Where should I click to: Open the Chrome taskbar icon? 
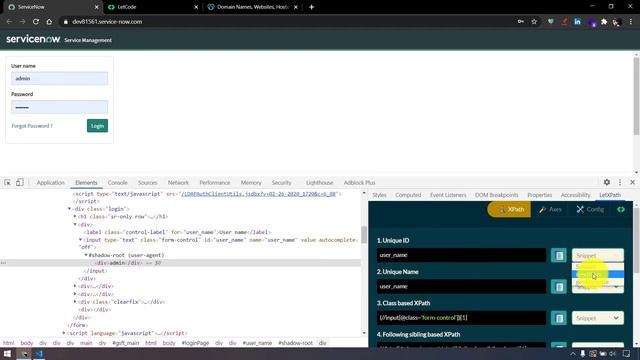24,354
